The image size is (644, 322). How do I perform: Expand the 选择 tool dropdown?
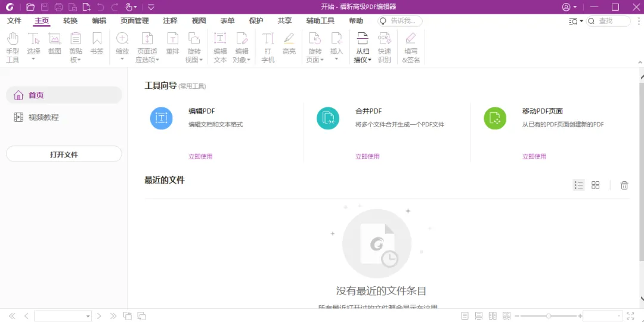pos(33,59)
